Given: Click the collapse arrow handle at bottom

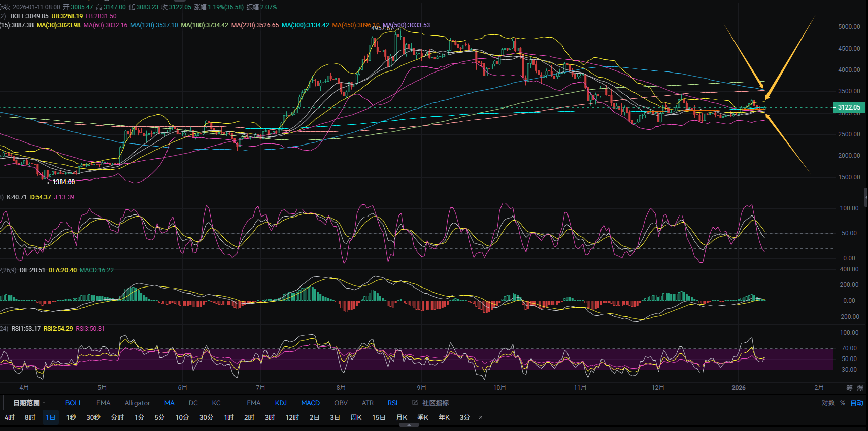Looking at the screenshot, I should (409, 425).
